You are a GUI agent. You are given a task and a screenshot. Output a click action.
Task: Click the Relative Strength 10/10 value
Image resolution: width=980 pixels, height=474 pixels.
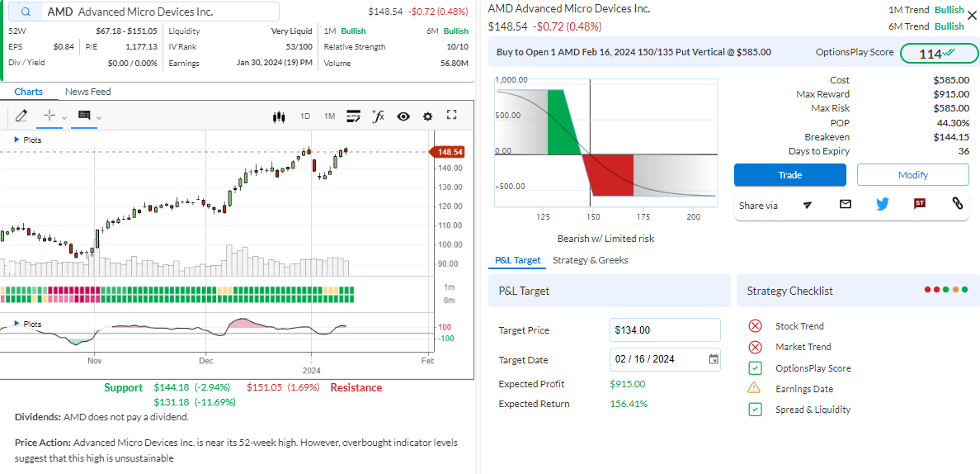[x=457, y=47]
